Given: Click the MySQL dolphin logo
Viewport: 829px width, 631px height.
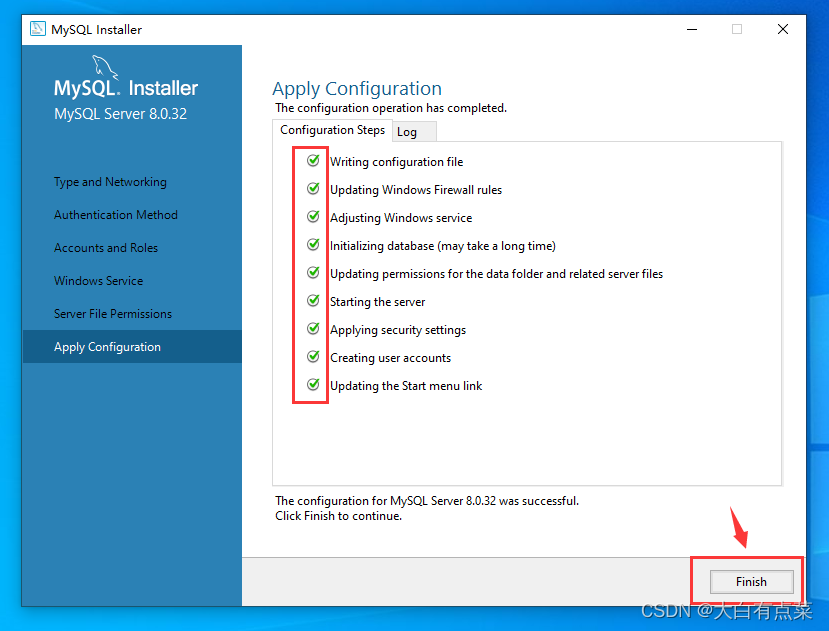Looking at the screenshot, I should point(105,68).
